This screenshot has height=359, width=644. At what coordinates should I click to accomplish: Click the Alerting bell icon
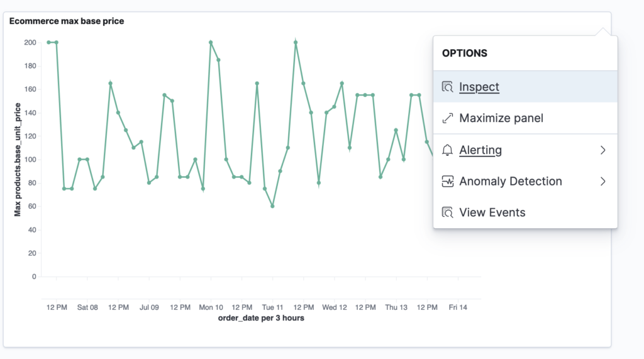tap(447, 150)
